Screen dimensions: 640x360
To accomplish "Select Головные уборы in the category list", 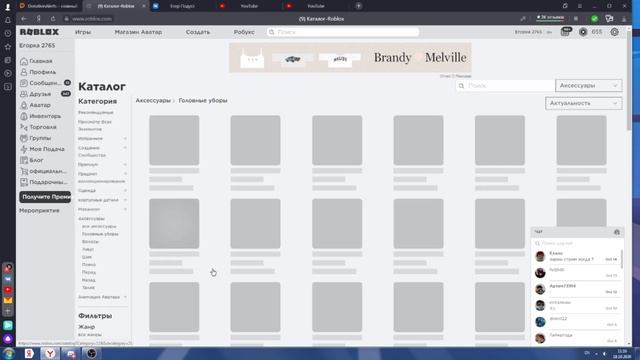I will [x=100, y=234].
